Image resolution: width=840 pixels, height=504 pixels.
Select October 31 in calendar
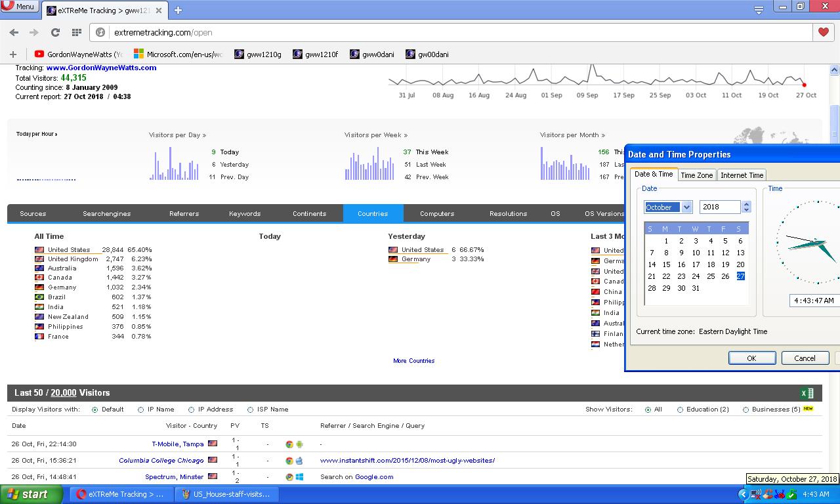click(696, 288)
